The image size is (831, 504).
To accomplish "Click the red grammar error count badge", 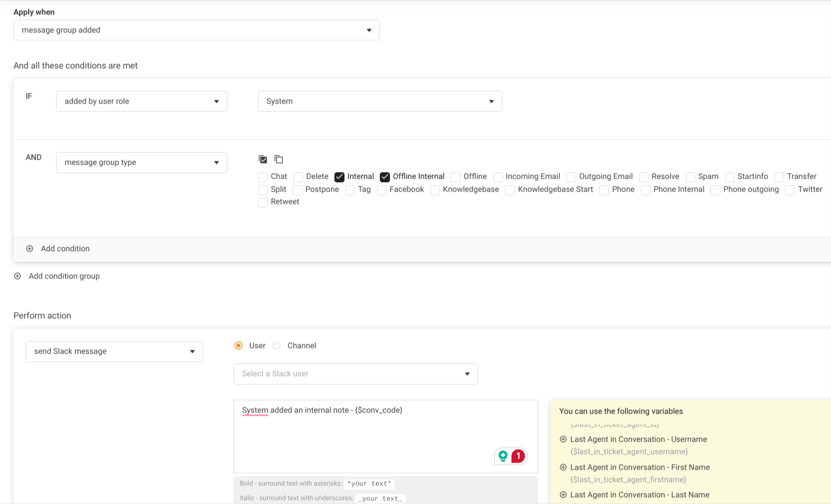I will [x=518, y=456].
